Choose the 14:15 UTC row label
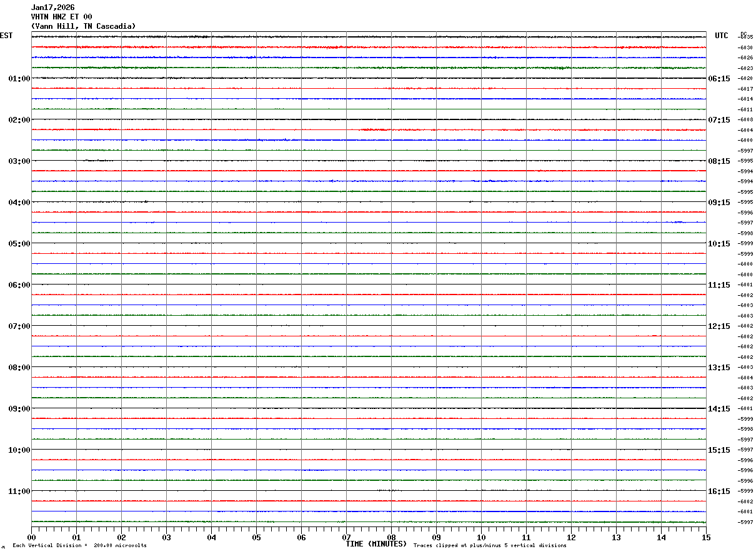The height and width of the screenshot is (554, 756). click(x=719, y=408)
